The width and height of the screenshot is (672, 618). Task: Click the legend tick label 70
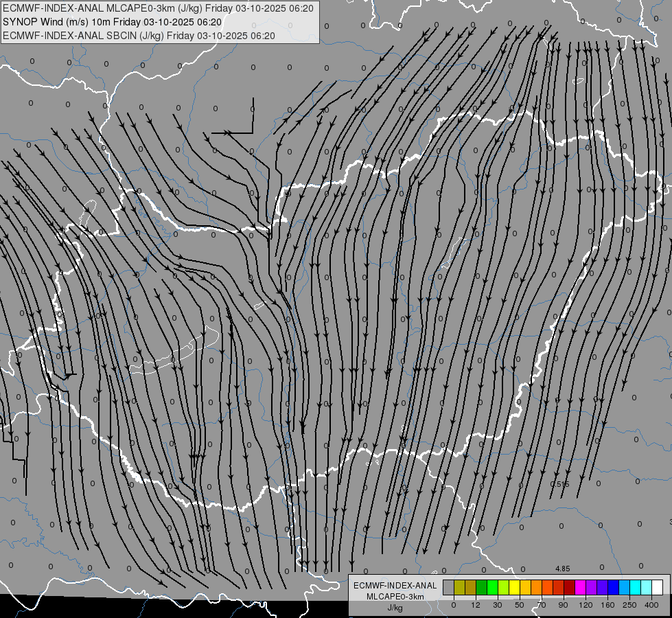pos(542,605)
